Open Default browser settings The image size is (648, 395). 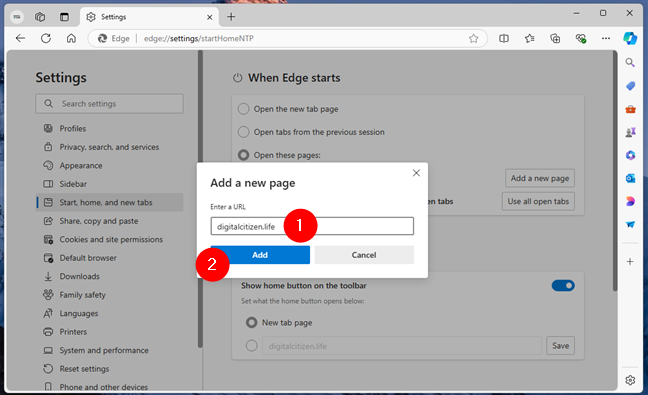[x=110, y=258]
